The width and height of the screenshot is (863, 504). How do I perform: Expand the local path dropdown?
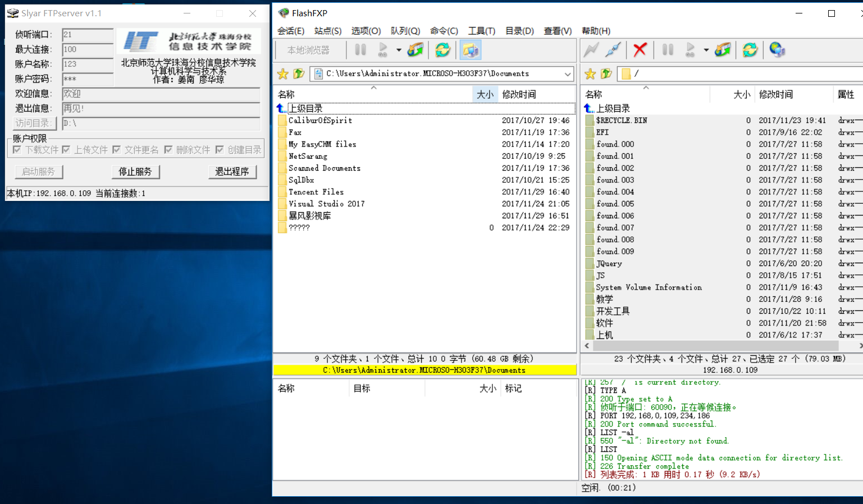point(568,74)
